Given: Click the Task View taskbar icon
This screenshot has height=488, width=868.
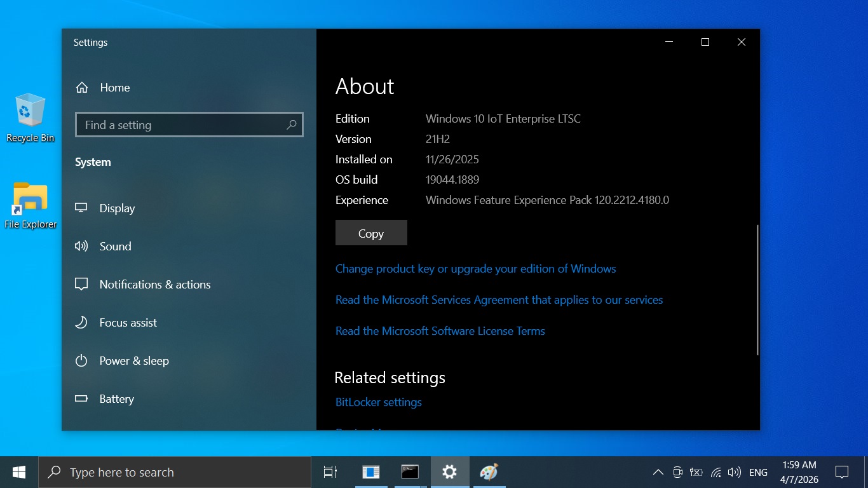Looking at the screenshot, I should tap(330, 472).
